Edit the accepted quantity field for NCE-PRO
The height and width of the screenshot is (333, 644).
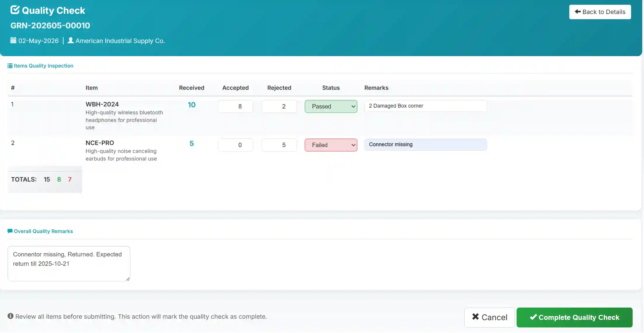point(236,145)
